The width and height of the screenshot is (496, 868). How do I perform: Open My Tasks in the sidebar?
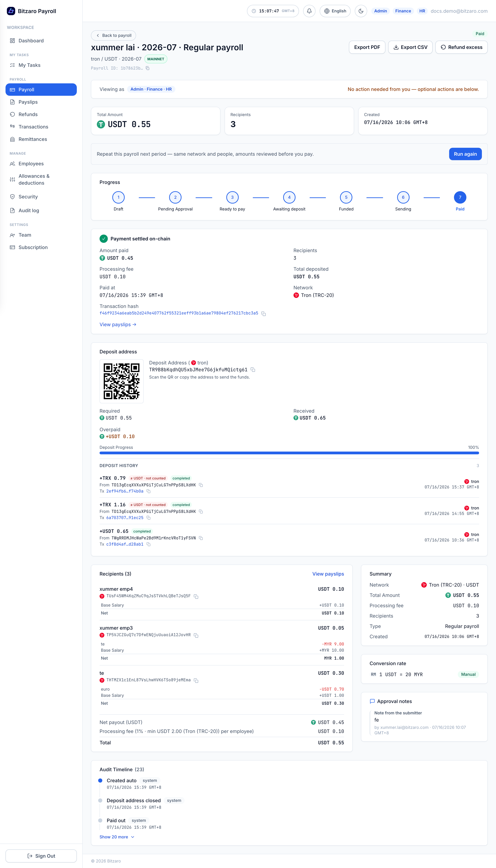pyautogui.click(x=41, y=65)
